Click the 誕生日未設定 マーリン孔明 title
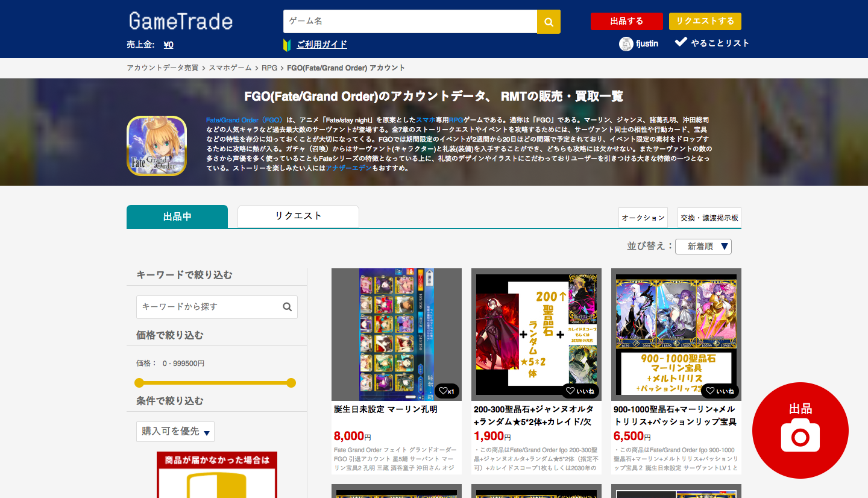868x498 pixels. click(x=386, y=409)
